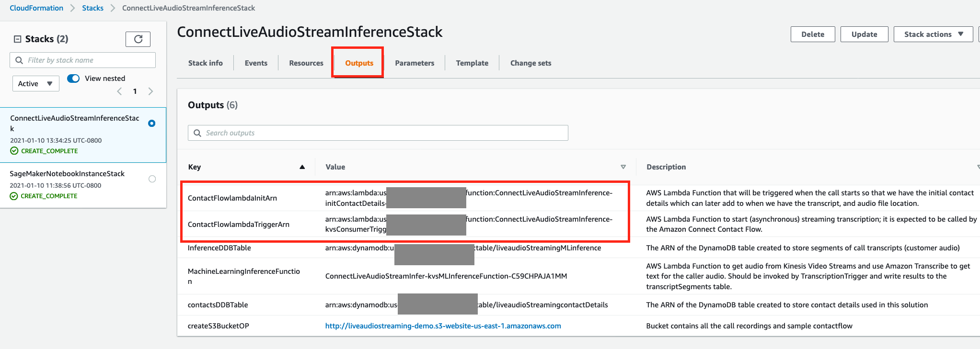Open the Parameters tab
Image resolution: width=980 pixels, height=349 pixels.
415,63
